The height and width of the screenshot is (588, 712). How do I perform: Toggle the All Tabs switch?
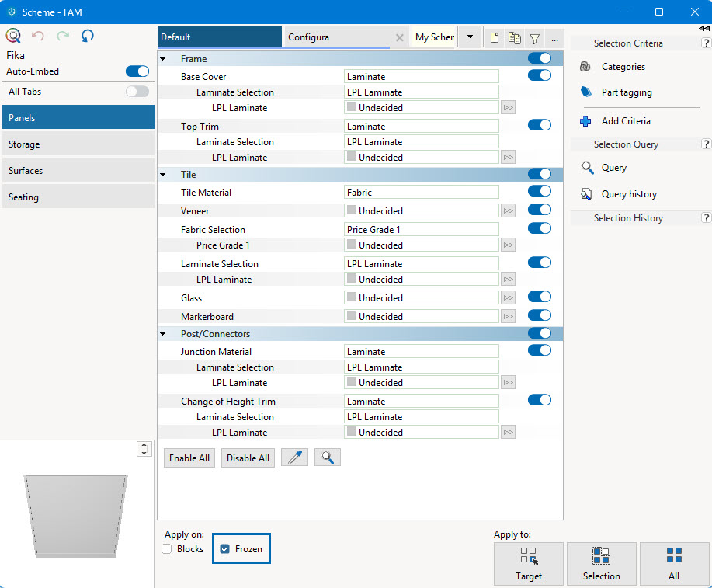point(137,92)
